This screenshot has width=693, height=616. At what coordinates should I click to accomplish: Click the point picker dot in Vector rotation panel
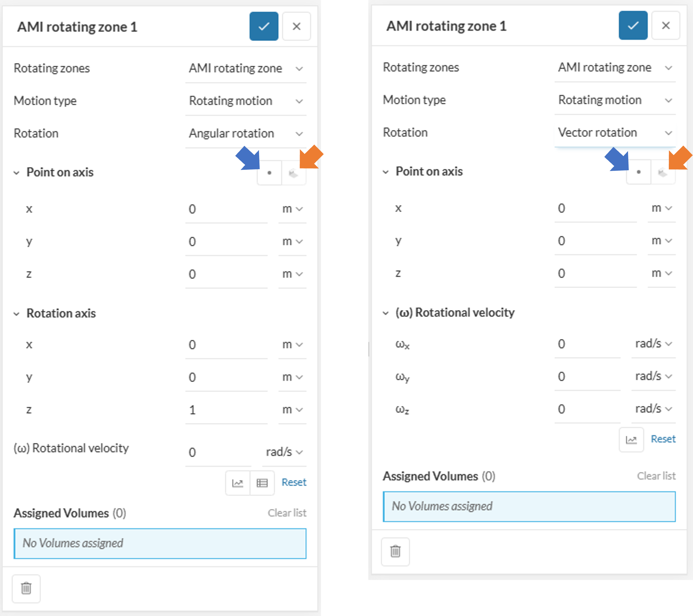[x=639, y=172]
